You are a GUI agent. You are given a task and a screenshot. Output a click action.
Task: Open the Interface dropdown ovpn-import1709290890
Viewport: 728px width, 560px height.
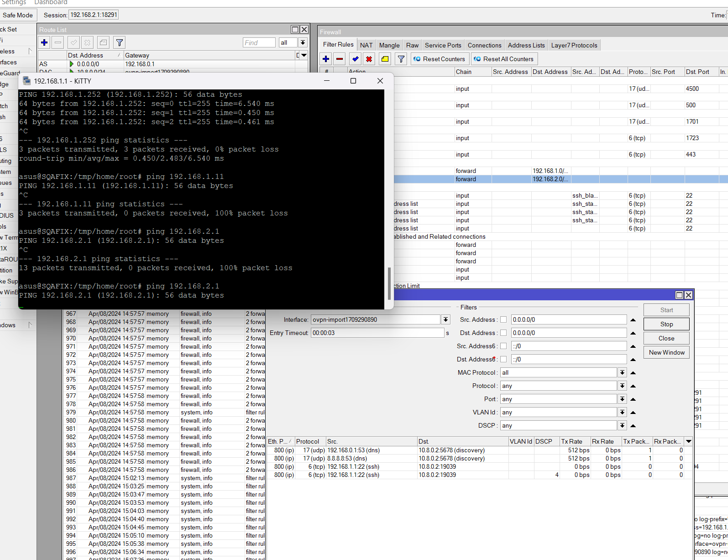pos(445,319)
